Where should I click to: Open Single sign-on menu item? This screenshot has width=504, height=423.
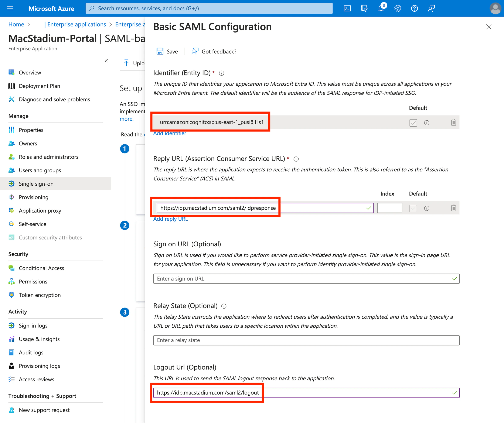(x=36, y=184)
